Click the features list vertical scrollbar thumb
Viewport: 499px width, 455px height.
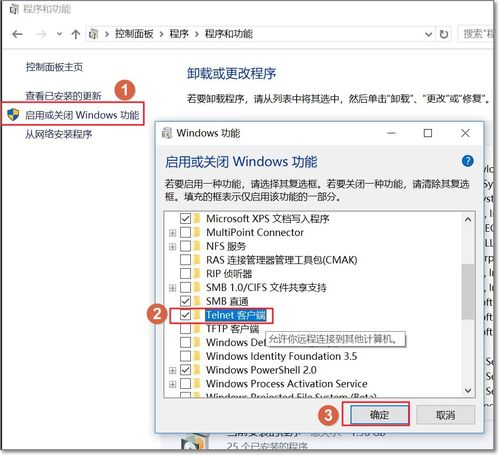point(468,291)
